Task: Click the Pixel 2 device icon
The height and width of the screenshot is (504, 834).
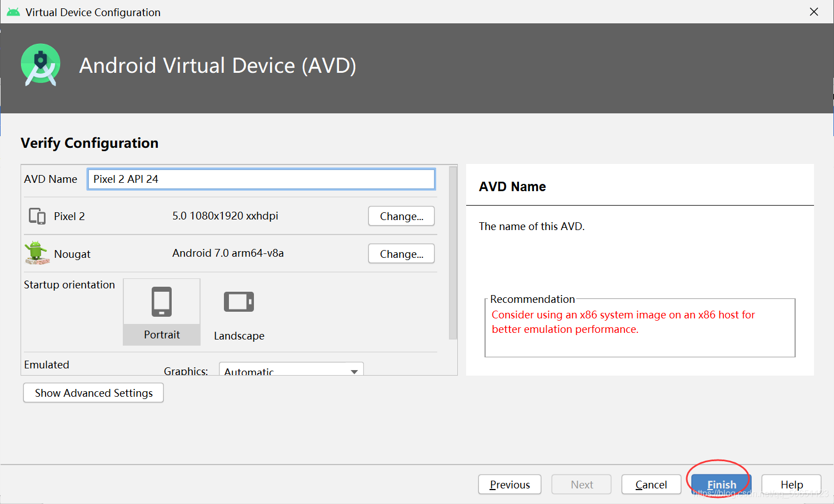Action: (37, 216)
